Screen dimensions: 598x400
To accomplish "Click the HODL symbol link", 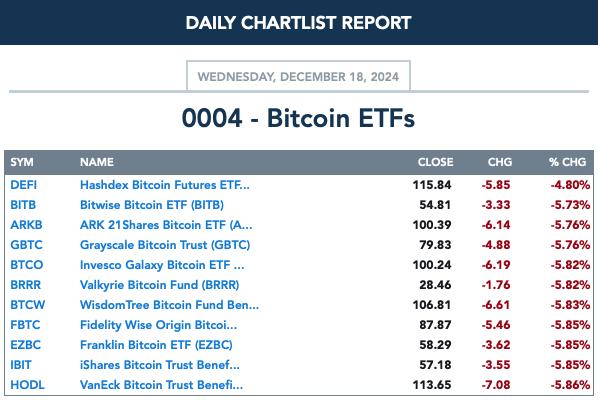I will click(27, 385).
